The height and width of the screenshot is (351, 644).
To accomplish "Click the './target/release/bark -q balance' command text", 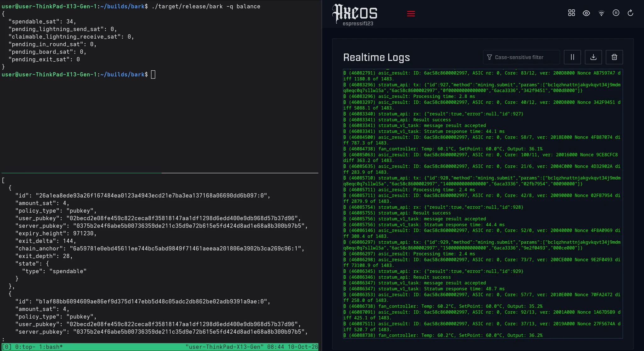I will click(x=206, y=6).
